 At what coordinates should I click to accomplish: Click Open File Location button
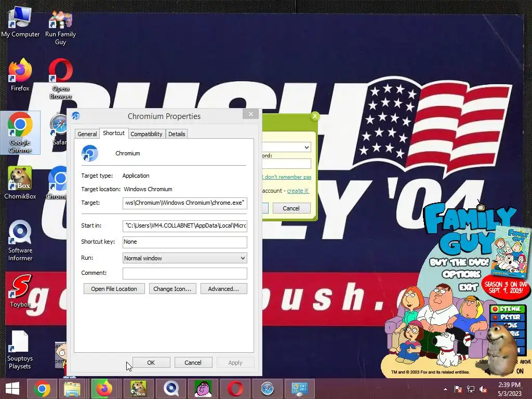[114, 289]
